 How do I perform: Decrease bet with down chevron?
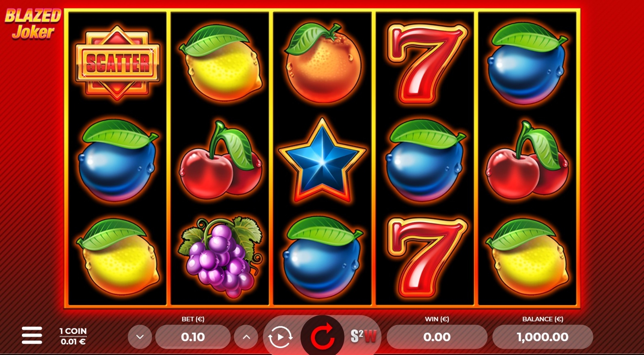(140, 337)
